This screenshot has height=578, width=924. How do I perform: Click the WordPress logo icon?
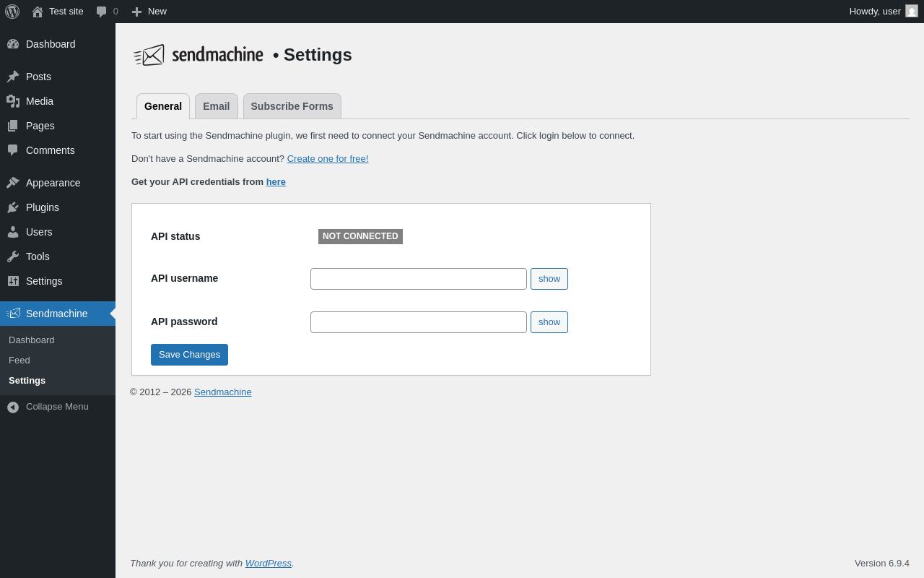12,12
